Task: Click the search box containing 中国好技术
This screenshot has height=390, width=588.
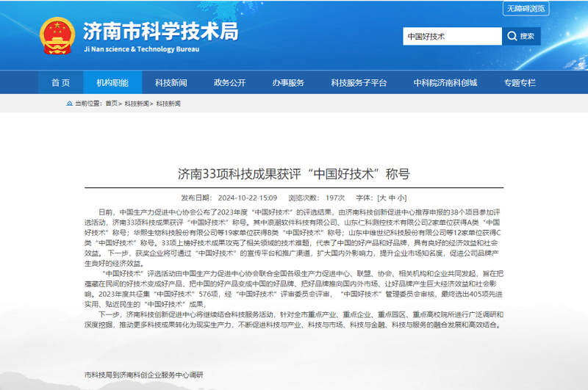Action: (x=451, y=36)
